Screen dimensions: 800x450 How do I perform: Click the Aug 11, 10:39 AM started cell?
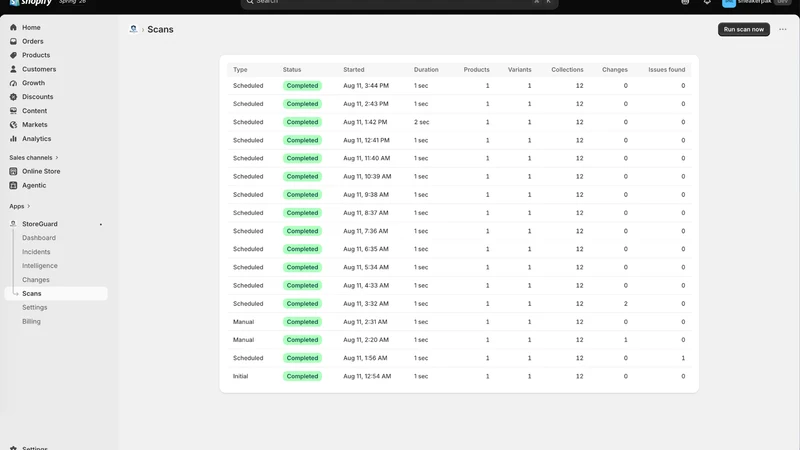coord(367,177)
